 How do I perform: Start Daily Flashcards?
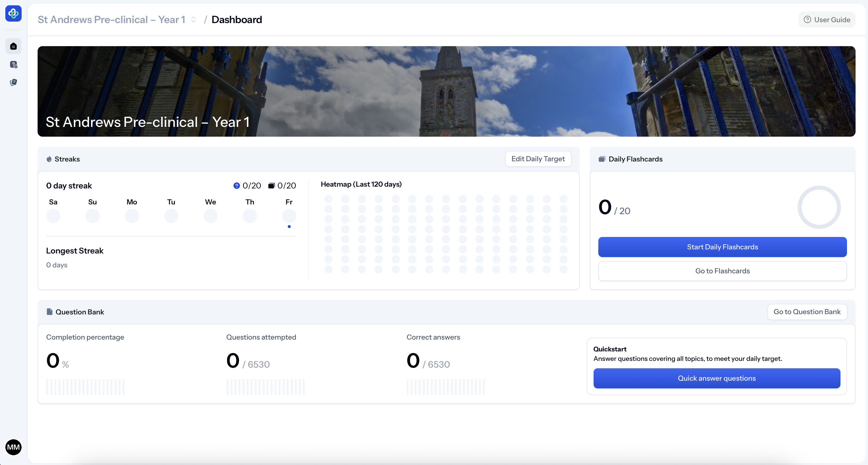(722, 247)
